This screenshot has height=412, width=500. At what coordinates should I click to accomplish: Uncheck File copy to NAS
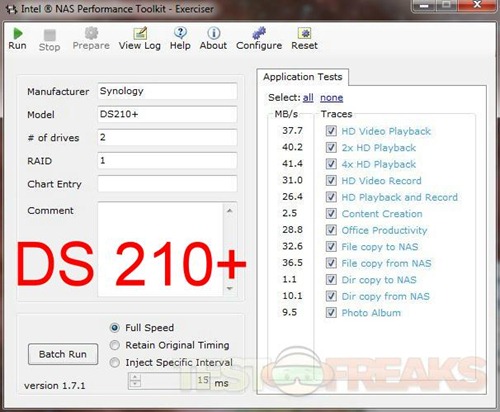tap(331, 246)
